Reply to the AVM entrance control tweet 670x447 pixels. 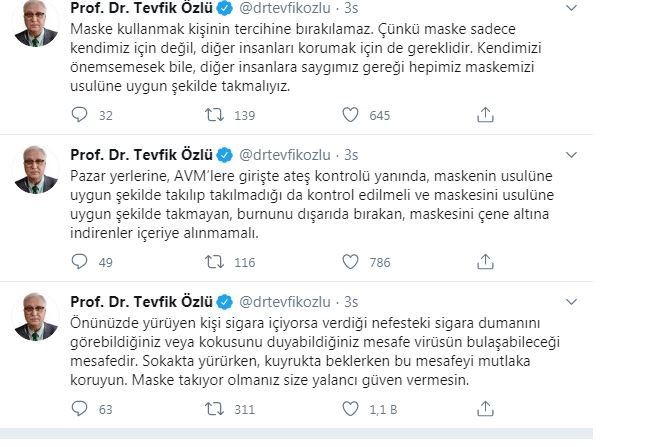tap(79, 262)
